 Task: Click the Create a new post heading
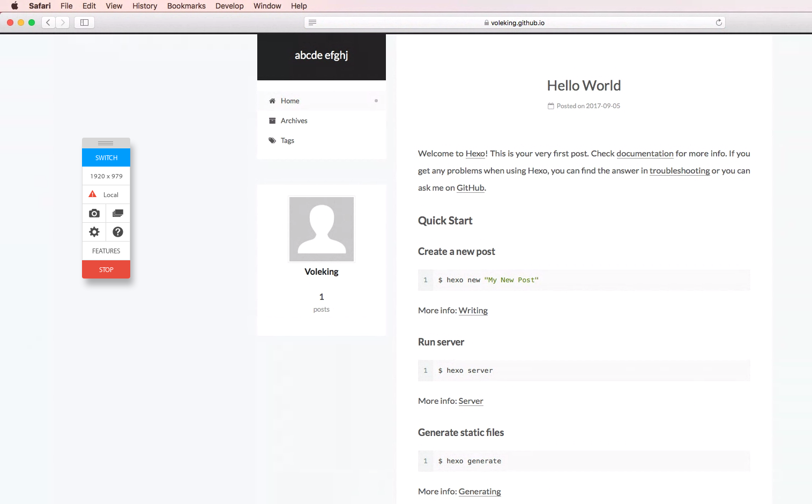tap(457, 252)
